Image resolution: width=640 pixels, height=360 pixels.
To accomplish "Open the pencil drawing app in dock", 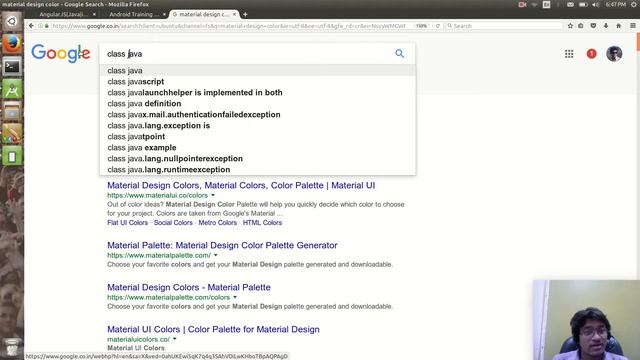I will [12, 134].
